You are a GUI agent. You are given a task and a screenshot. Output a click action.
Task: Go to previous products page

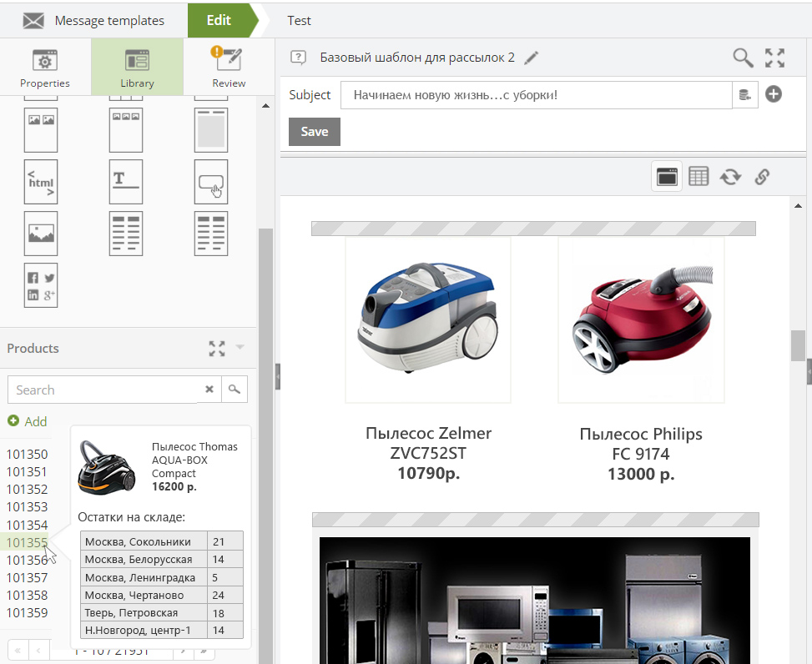click(x=39, y=650)
